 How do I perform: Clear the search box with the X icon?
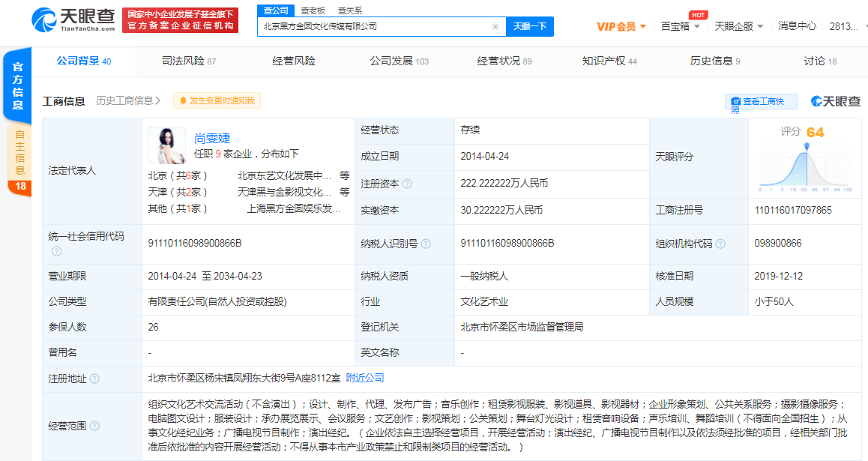pos(495,26)
